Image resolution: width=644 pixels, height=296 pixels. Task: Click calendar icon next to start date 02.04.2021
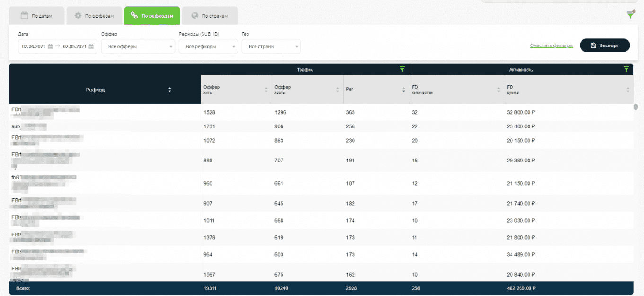click(50, 46)
